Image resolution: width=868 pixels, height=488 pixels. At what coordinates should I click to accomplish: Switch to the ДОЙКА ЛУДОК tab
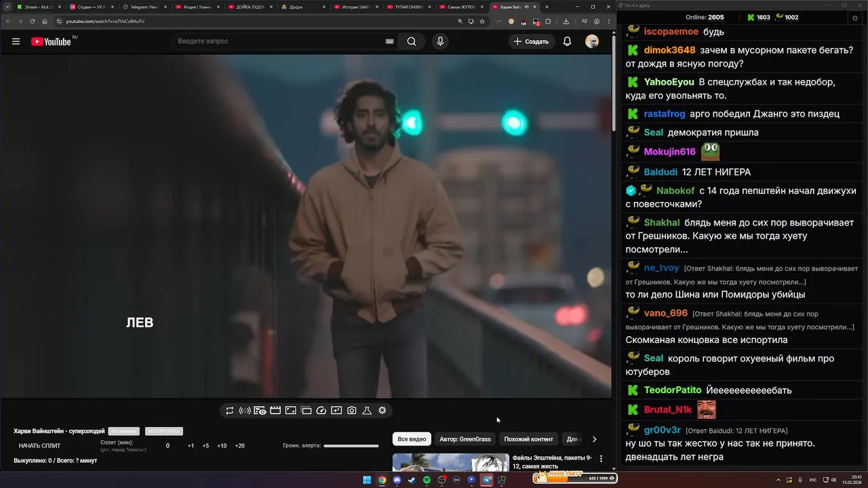(x=250, y=7)
